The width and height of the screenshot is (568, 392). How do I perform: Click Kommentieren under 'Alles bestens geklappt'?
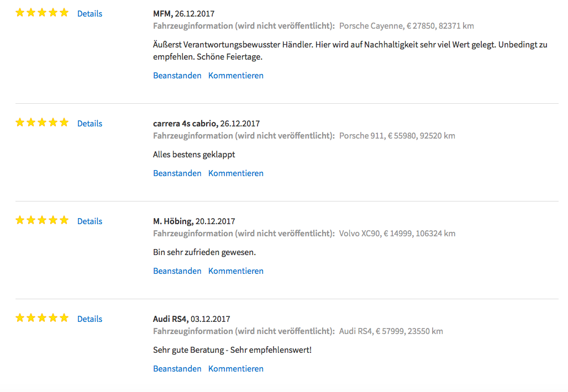point(236,173)
